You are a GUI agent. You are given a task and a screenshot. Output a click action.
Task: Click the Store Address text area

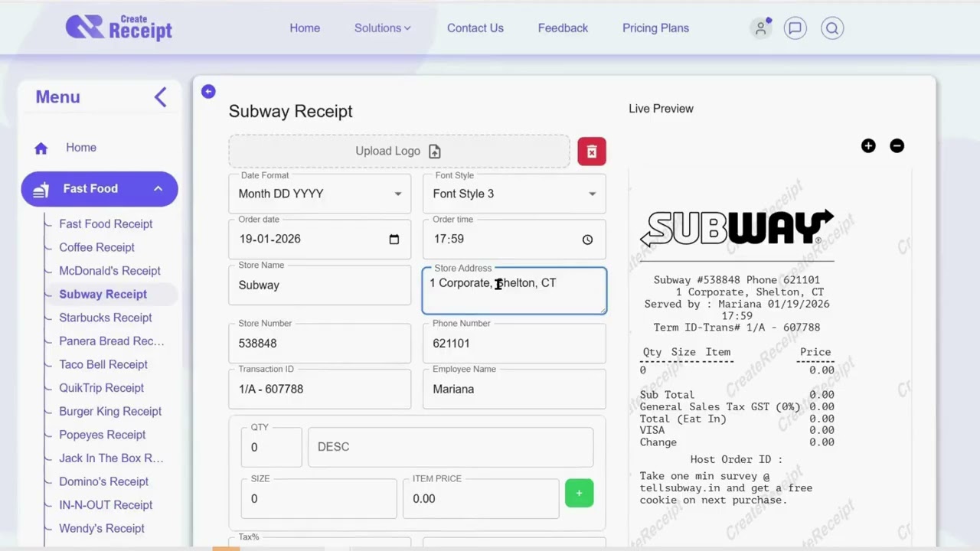pos(514,291)
